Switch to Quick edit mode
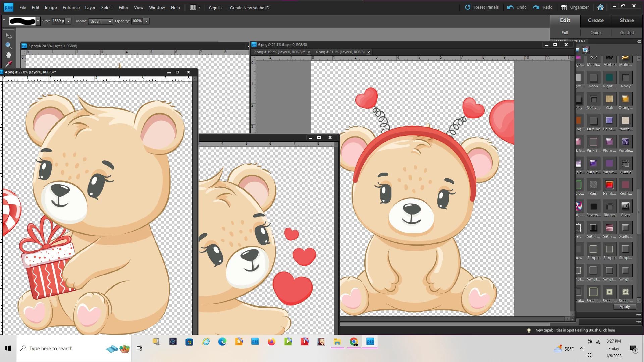 [x=596, y=33]
